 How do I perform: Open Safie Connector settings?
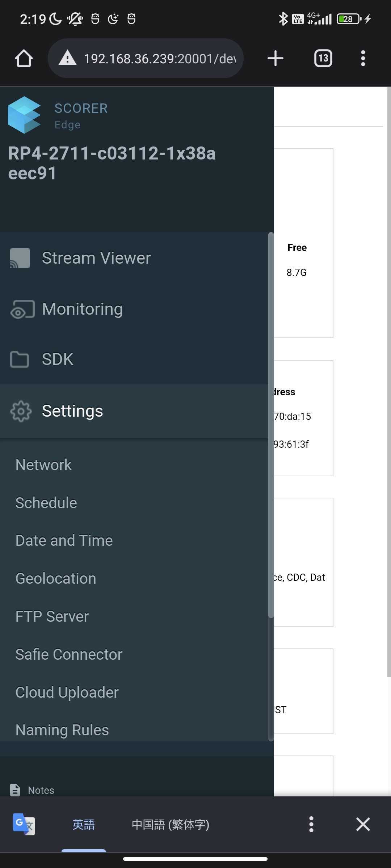[69, 654]
